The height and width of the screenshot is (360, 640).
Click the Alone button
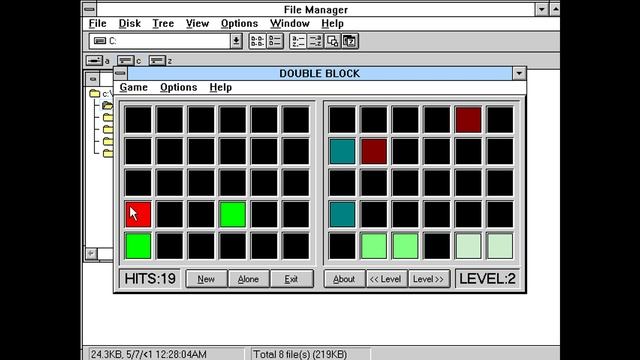click(x=248, y=279)
